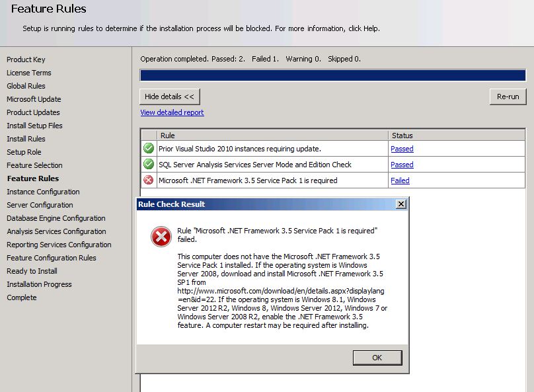Click red failure icon next to .NET Framework rule

[x=148, y=180]
